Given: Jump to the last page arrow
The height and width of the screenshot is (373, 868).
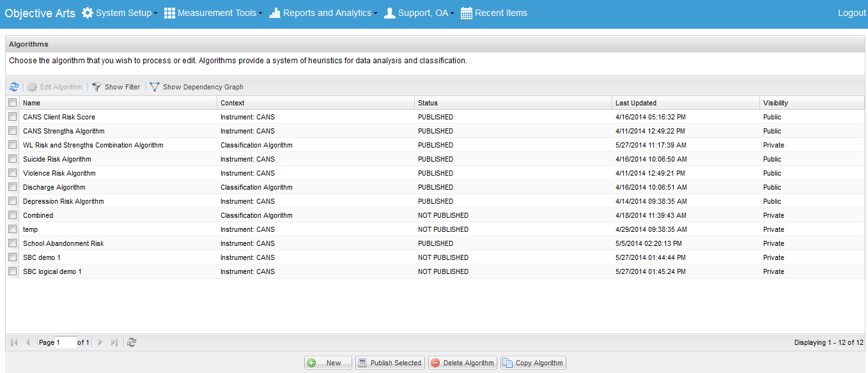Looking at the screenshot, I should 114,342.
